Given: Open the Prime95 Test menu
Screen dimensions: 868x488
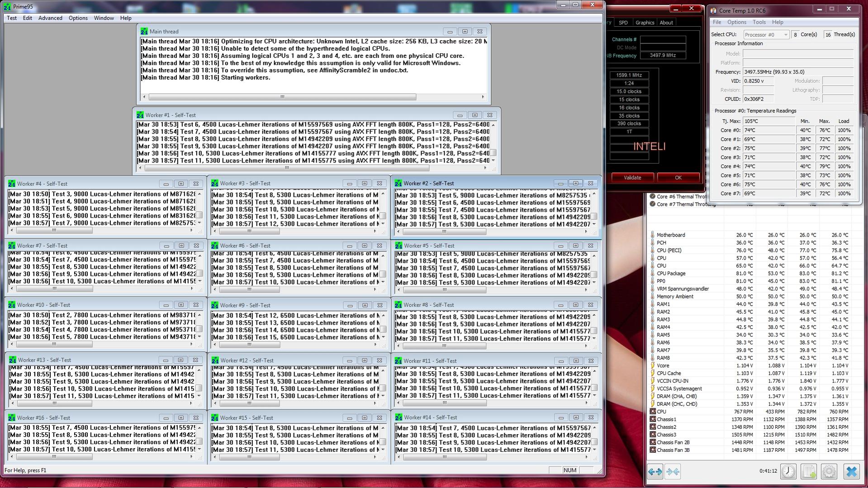Looking at the screenshot, I should (x=12, y=18).
